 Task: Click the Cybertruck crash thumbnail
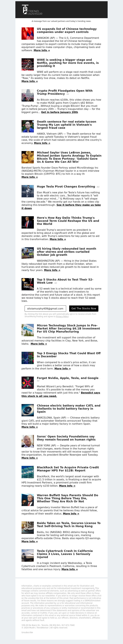tap(28, 556)
